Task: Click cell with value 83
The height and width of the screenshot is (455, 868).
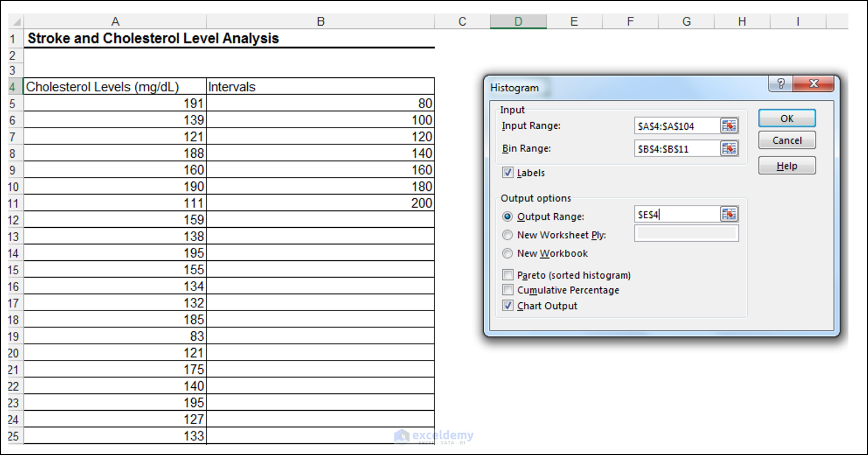Action: (115, 336)
